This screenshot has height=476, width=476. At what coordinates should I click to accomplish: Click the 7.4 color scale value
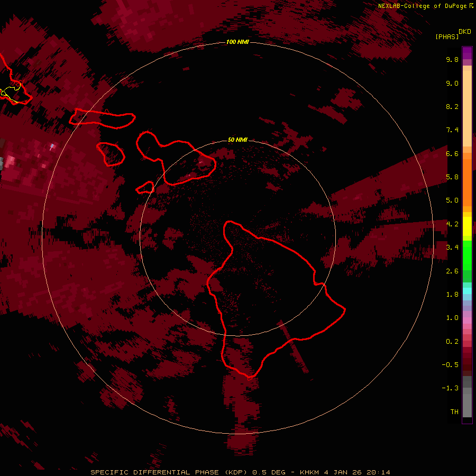point(452,130)
